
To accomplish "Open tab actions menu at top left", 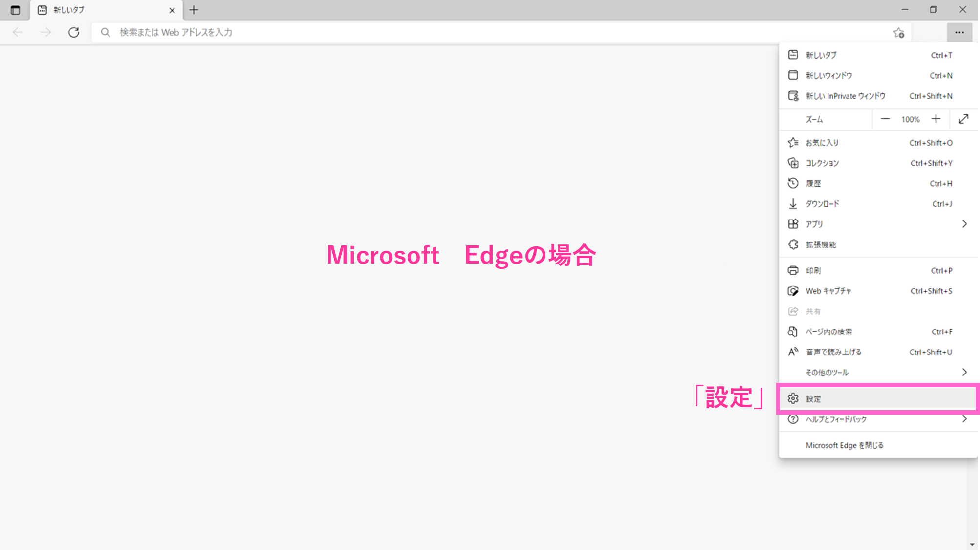I will tap(15, 9).
